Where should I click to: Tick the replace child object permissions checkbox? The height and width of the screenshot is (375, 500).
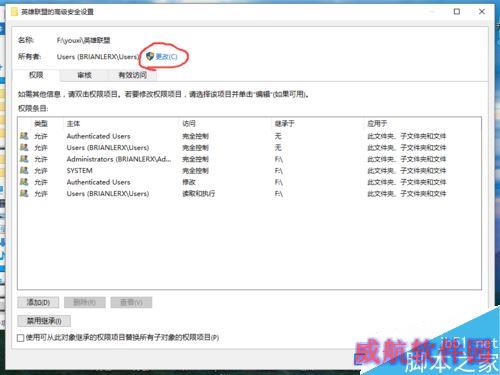[x=21, y=338]
